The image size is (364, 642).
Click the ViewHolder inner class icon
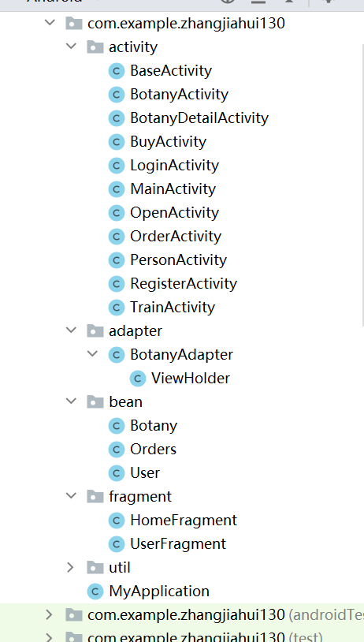(138, 379)
